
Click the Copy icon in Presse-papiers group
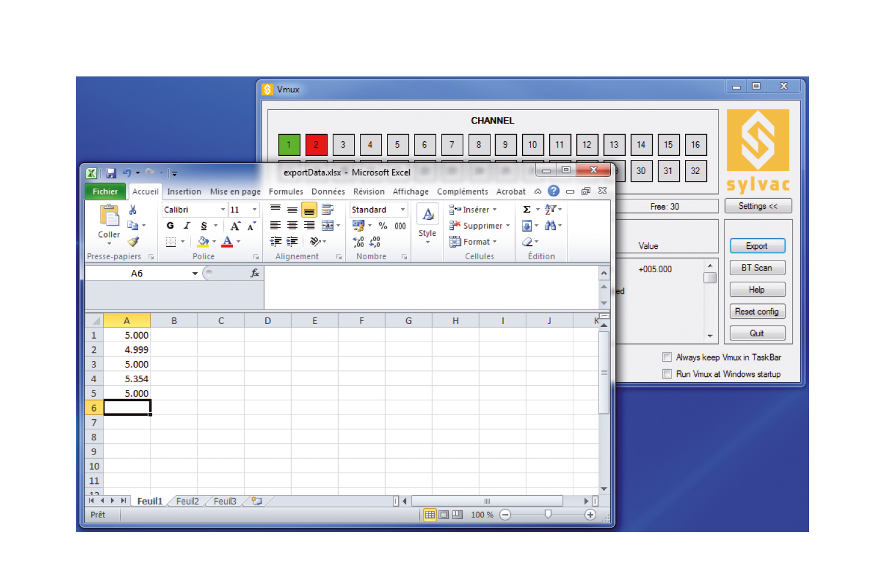pyautogui.click(x=133, y=225)
